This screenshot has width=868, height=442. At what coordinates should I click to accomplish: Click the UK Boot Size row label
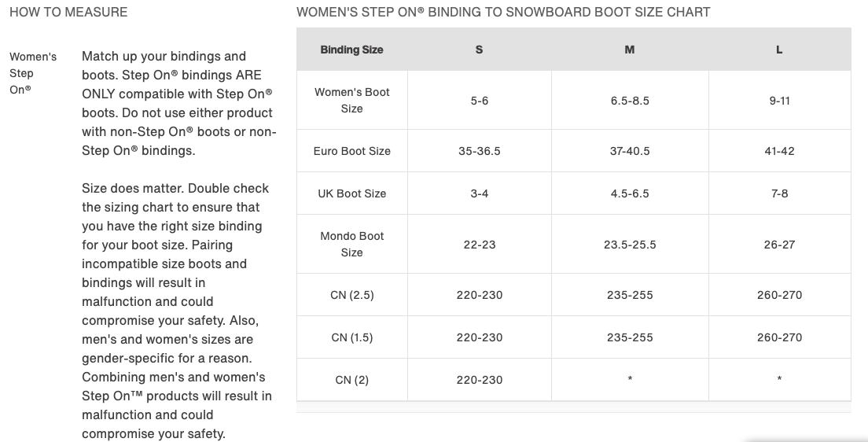coord(351,193)
